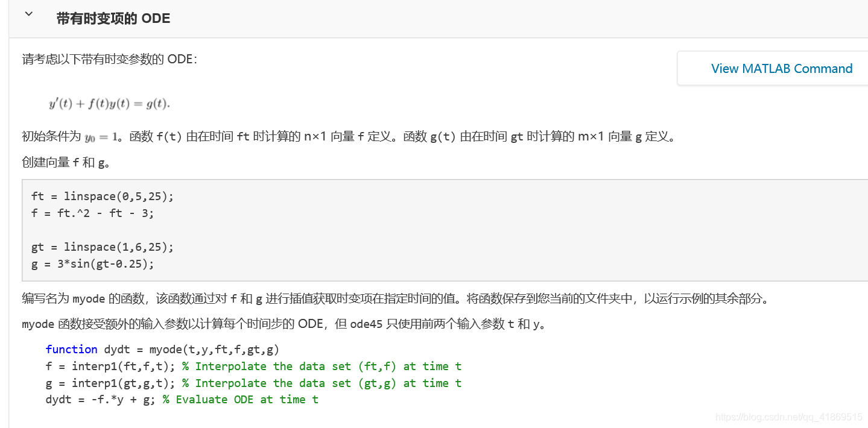
Task: Click the comment about interpolating (gt,g)
Action: click(322, 383)
